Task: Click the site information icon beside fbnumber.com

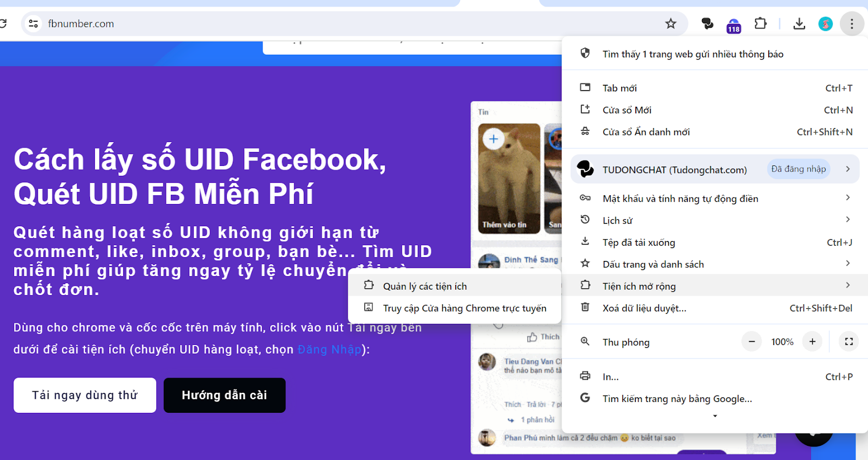Action: (x=33, y=23)
